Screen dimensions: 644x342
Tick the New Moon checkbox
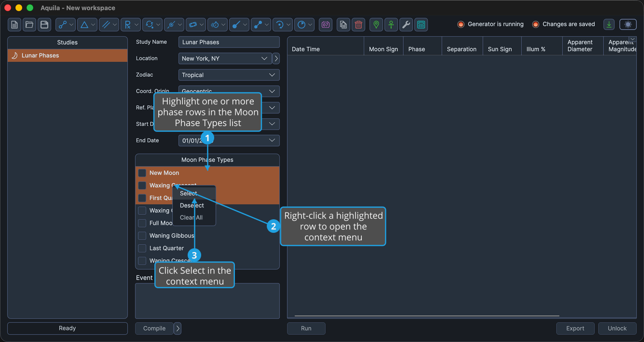click(x=142, y=173)
